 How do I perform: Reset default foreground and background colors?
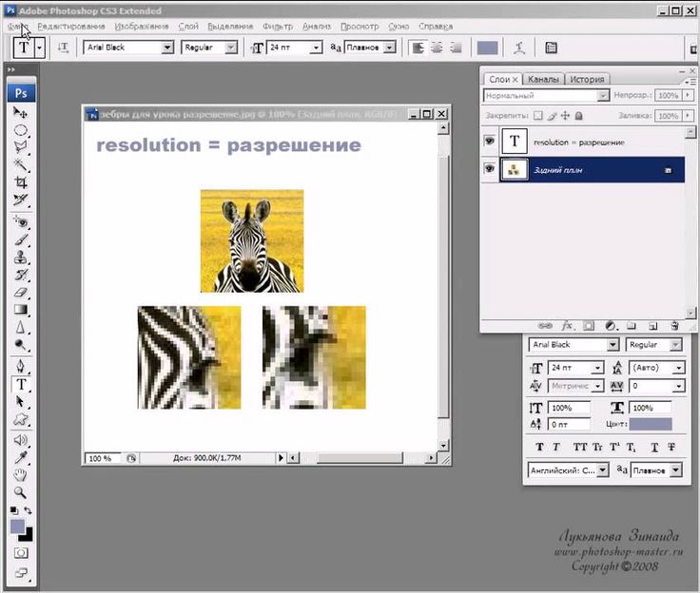(14, 510)
